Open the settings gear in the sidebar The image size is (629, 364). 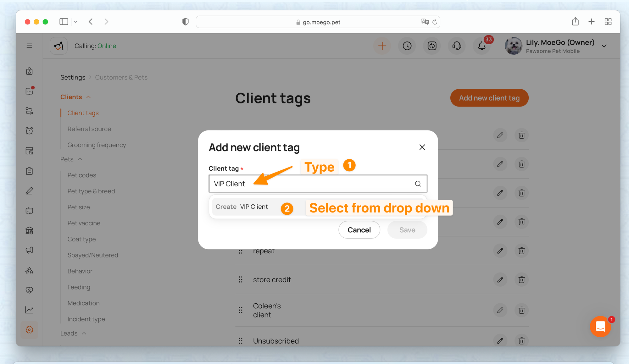[29, 330]
